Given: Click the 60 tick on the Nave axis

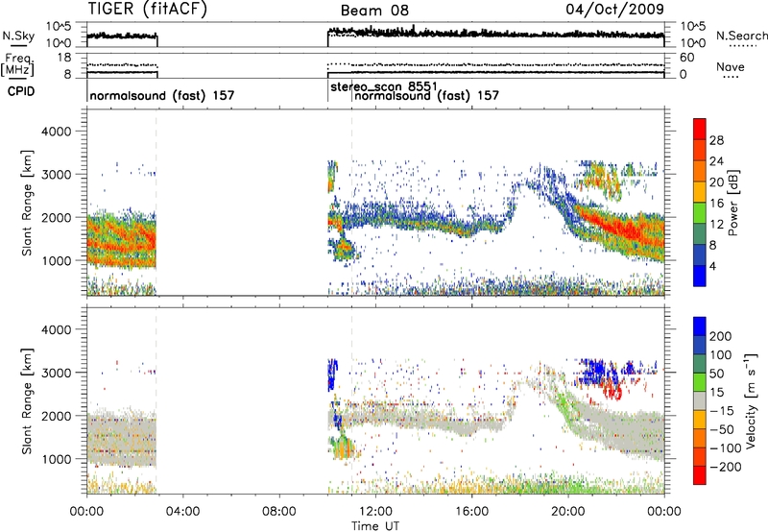Looking at the screenshot, I should 687,58.
